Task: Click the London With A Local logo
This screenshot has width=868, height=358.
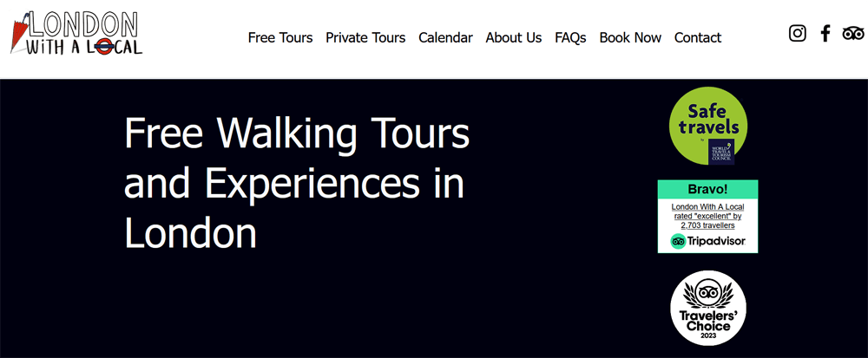Action: tap(76, 33)
